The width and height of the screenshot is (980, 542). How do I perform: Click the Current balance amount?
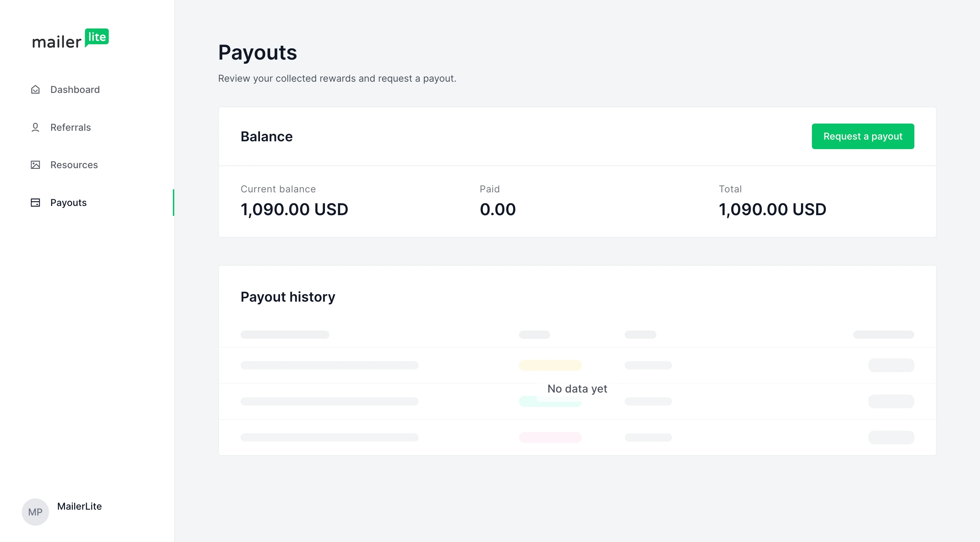point(294,209)
